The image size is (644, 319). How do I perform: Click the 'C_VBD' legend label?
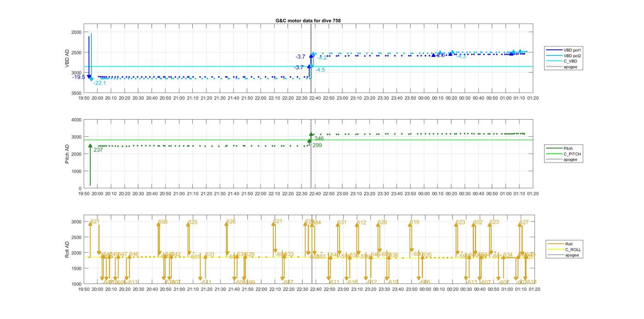point(570,61)
